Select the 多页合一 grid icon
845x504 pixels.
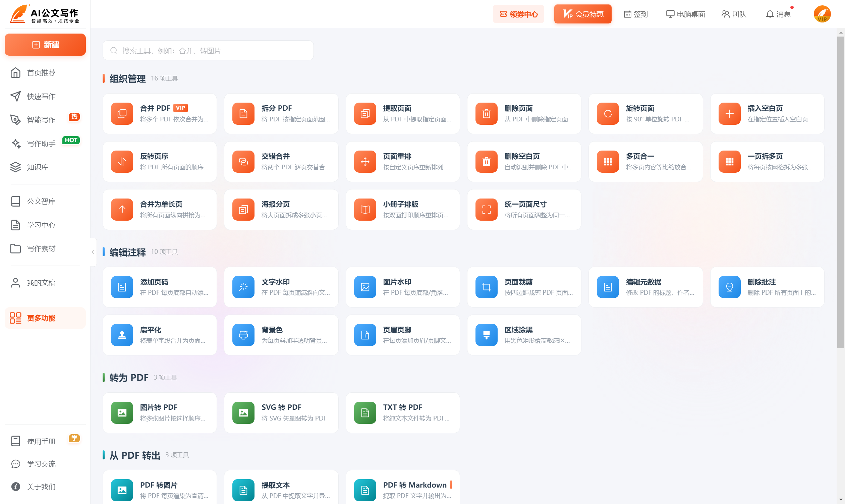click(x=608, y=162)
